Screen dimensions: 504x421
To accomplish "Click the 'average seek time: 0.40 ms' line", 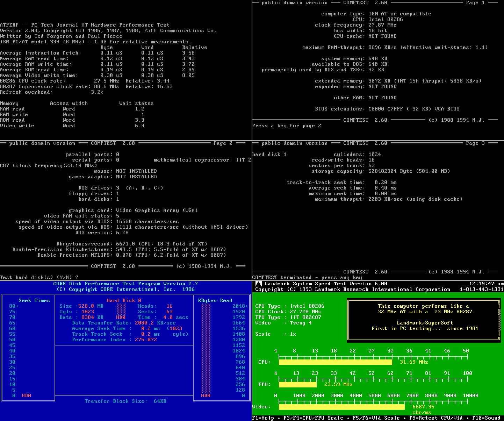I will pos(353,188).
